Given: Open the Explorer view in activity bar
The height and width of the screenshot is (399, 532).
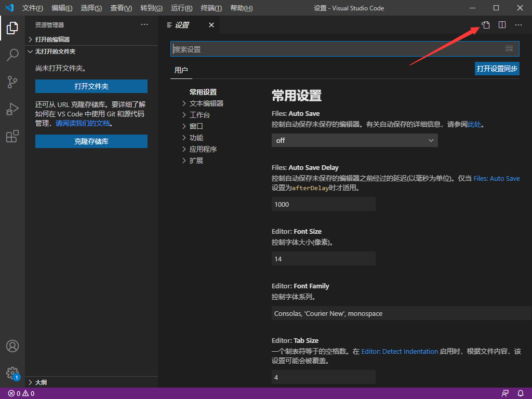Looking at the screenshot, I should pos(12,28).
